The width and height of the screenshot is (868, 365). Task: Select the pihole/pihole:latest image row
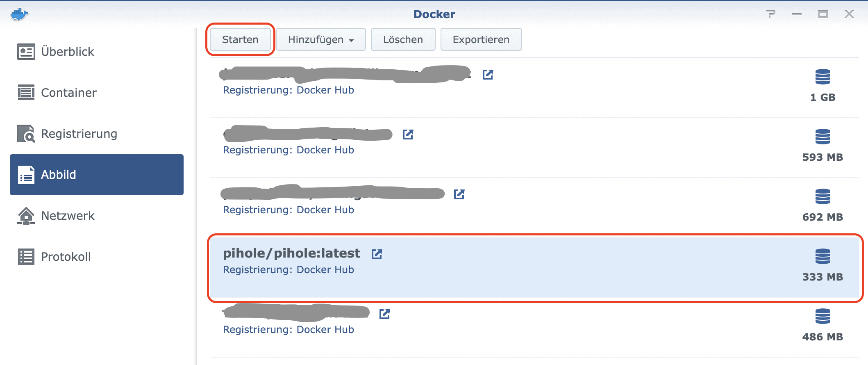pyautogui.click(x=534, y=268)
